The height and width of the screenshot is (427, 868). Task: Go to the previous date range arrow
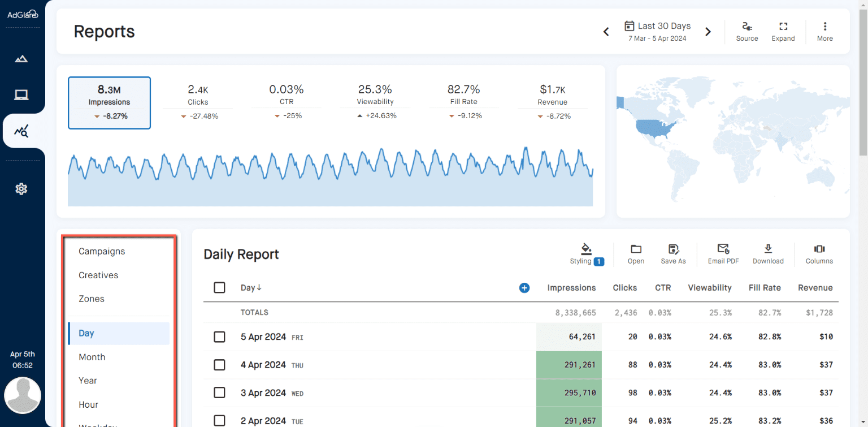tap(606, 32)
